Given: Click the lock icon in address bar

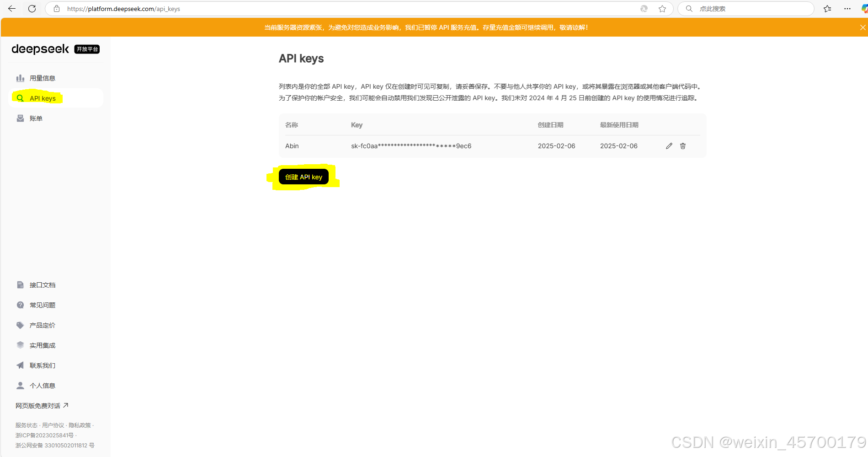Looking at the screenshot, I should 57,9.
